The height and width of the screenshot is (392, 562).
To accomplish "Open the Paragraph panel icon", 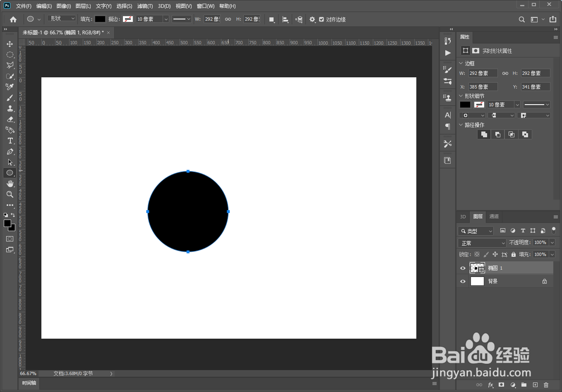I will pos(447,127).
